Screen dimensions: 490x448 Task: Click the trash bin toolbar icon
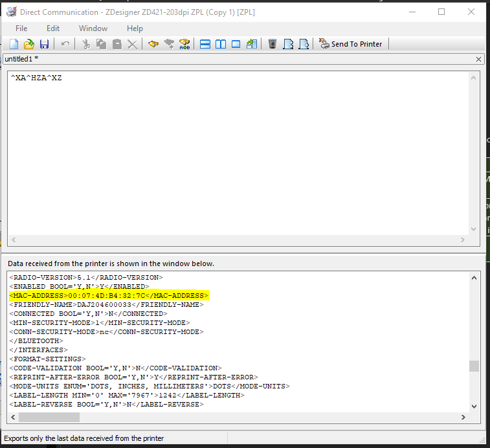[x=273, y=44]
